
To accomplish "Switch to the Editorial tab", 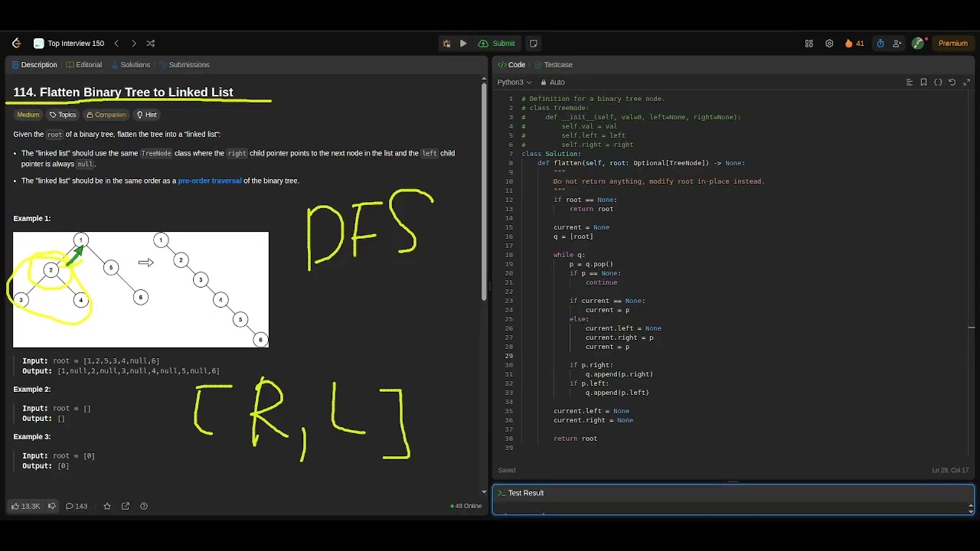I will (x=84, y=65).
